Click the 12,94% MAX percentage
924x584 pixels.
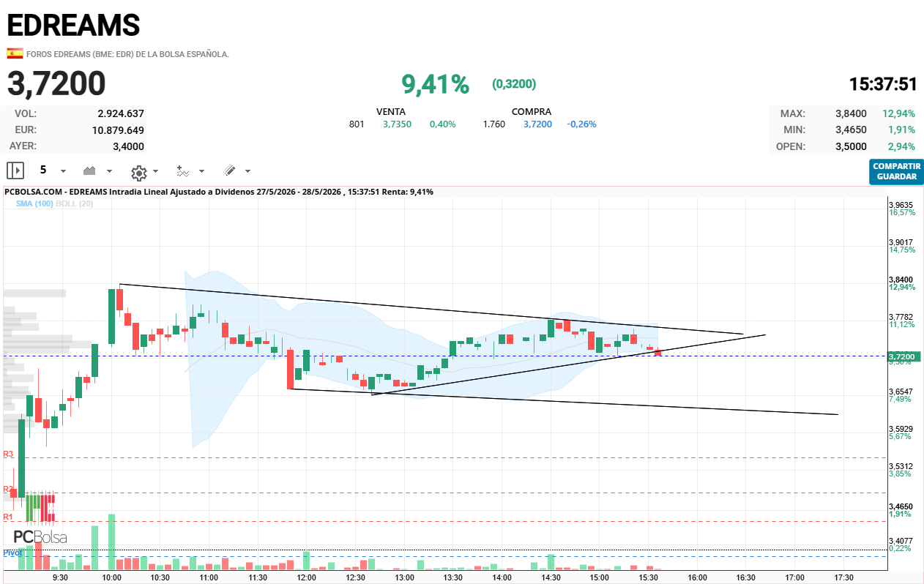(x=898, y=113)
